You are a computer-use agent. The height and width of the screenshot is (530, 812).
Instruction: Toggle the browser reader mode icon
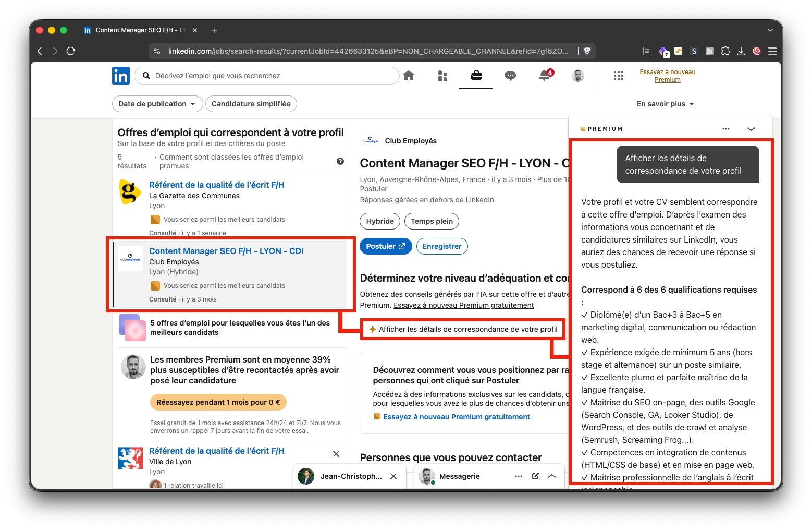click(647, 51)
